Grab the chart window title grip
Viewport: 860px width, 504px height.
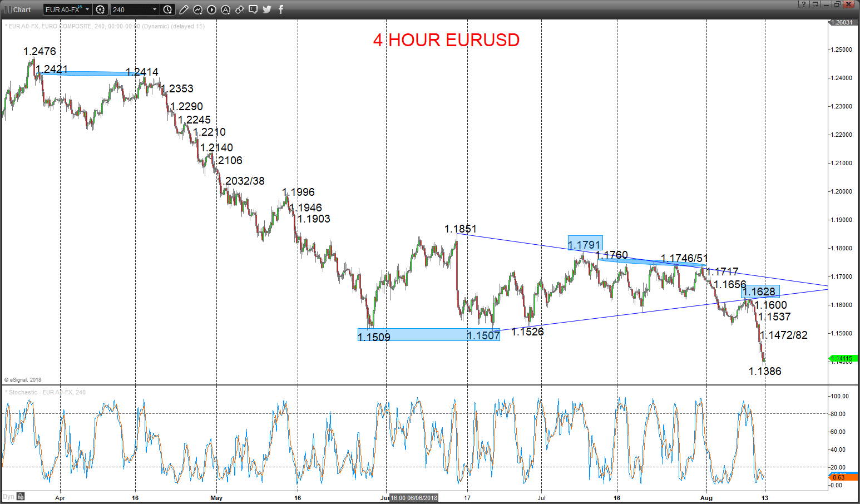pos(7,9)
